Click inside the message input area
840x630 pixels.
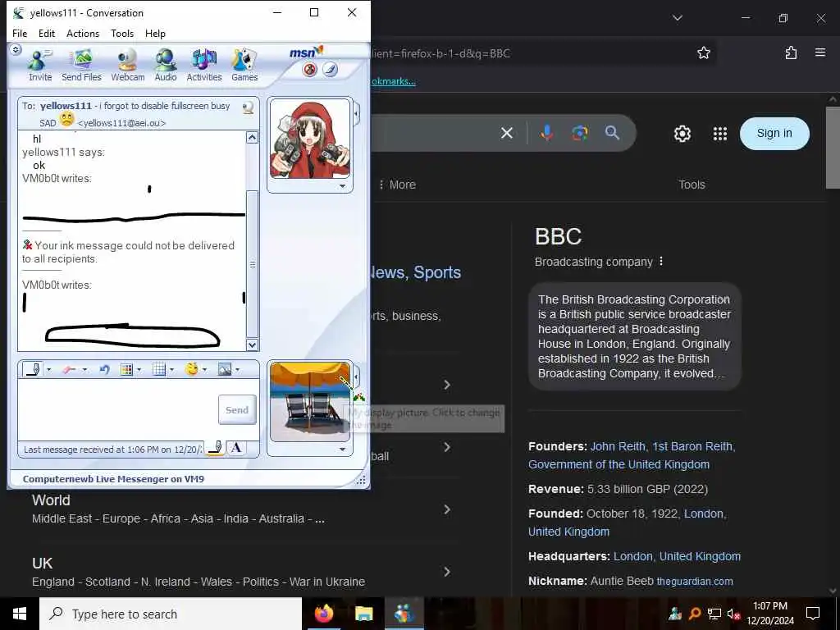coord(118,410)
